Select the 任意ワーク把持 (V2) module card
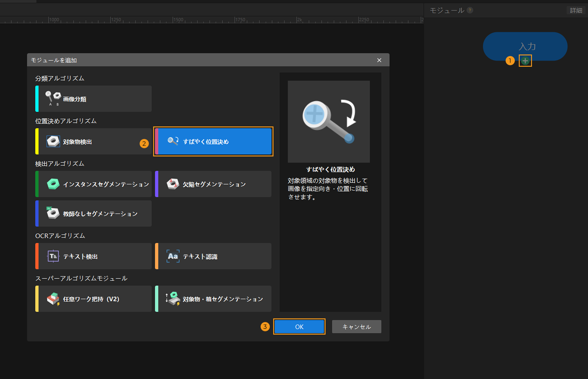Image resolution: width=588 pixels, height=379 pixels. point(93,299)
